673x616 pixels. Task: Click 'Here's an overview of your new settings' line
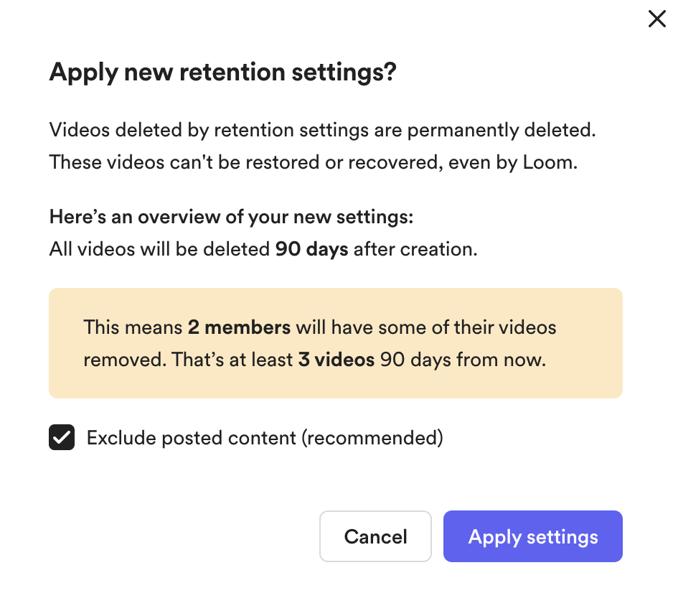(x=231, y=217)
